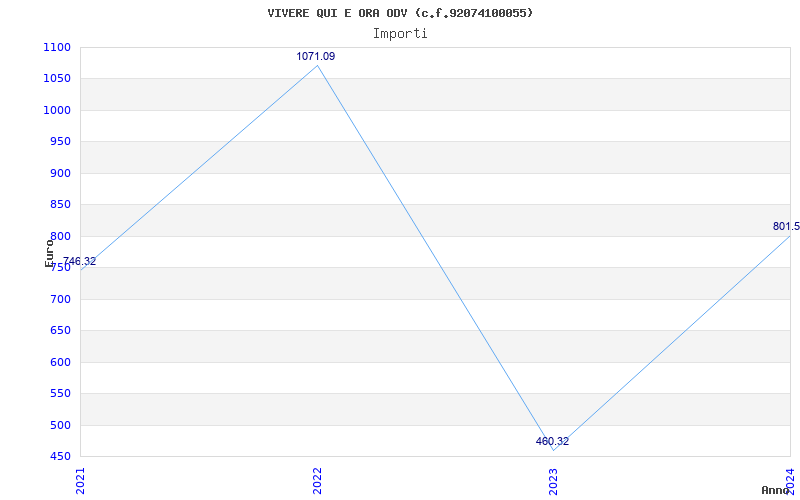Click the 450 y-axis tick label
800x500 pixels.
tap(60, 457)
